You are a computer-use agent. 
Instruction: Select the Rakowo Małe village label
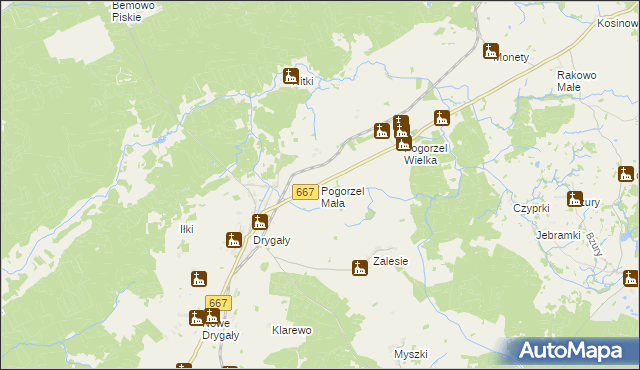click(x=577, y=81)
